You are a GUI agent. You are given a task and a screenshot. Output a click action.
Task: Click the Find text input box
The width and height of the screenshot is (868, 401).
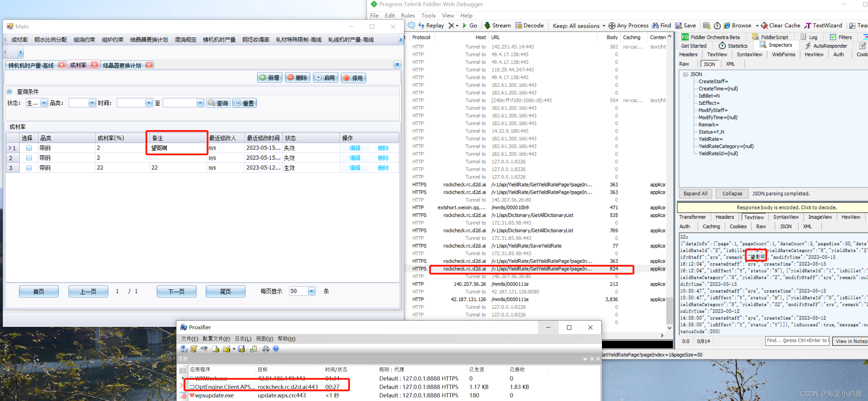pos(797,340)
